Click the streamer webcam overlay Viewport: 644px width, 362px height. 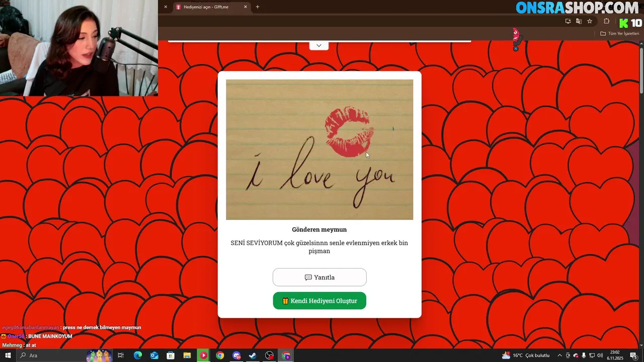click(x=79, y=48)
